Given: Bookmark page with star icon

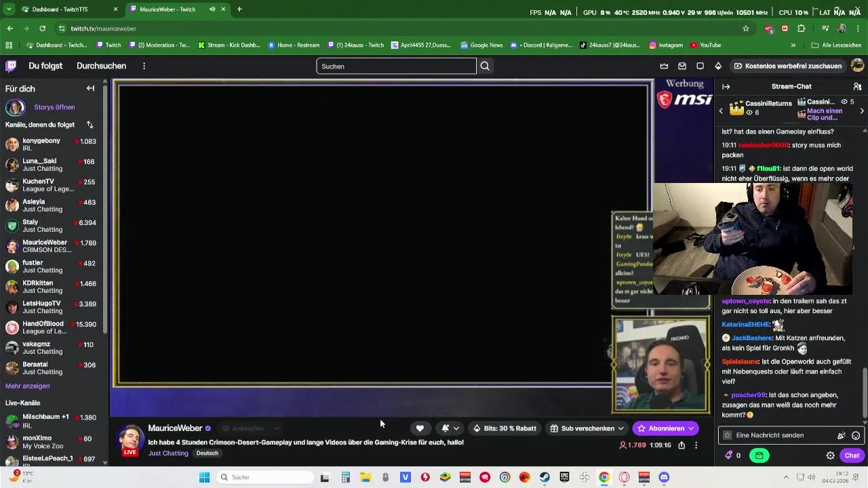Looking at the screenshot, I should 746,28.
